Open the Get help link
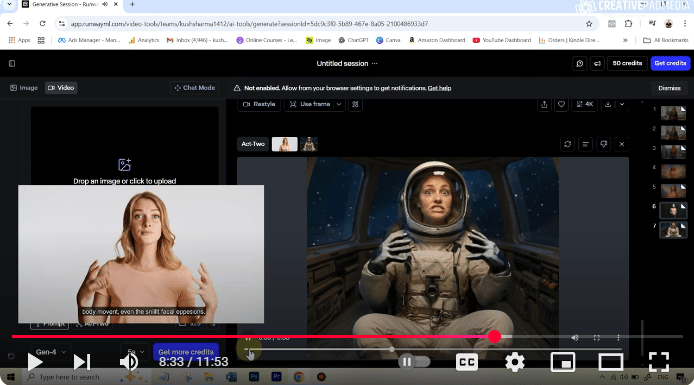 click(x=439, y=88)
